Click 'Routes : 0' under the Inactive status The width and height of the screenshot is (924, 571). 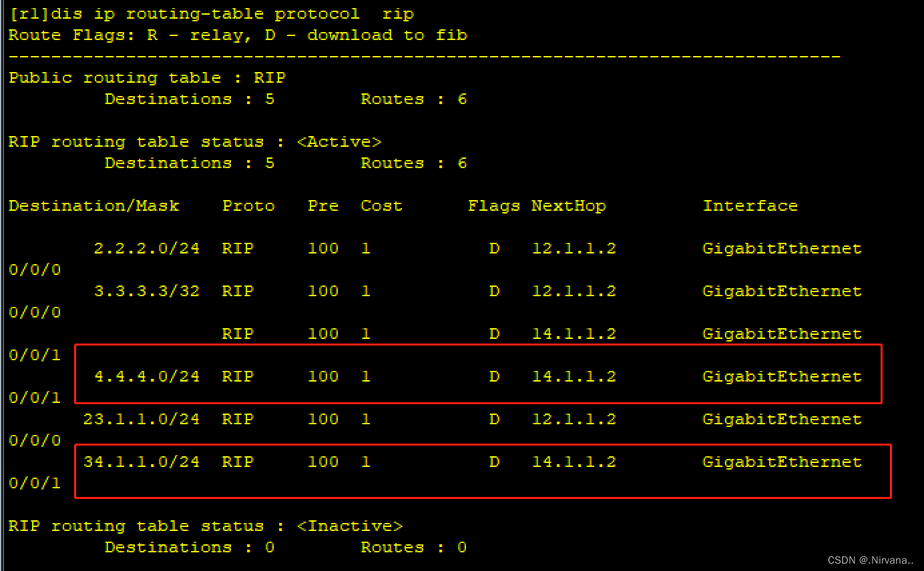(x=414, y=548)
